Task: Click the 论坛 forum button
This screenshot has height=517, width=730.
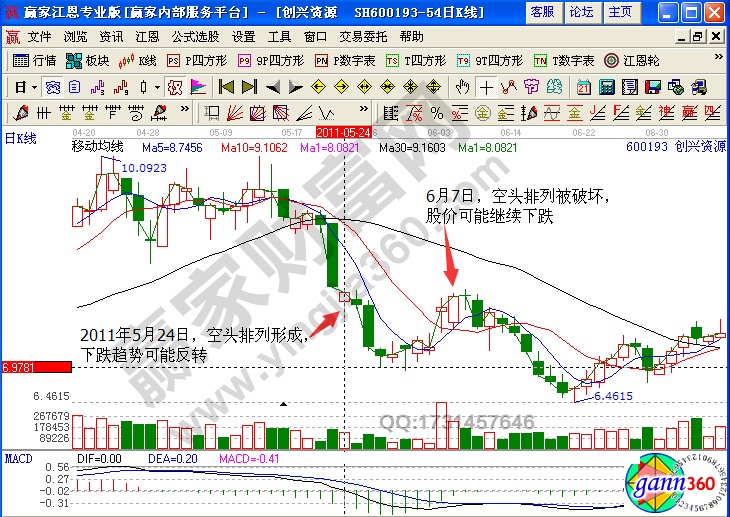Action: 581,12
